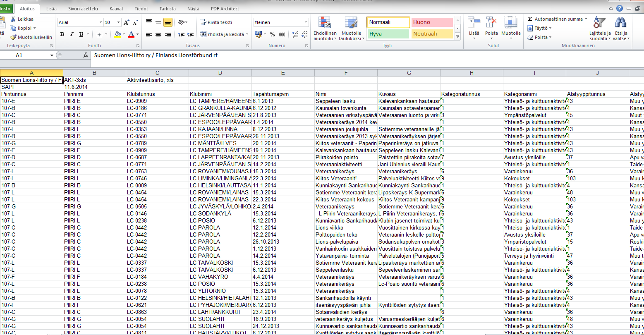Open Muotoile taulukoksi table formatting
The image size is (644, 335).
tap(351, 29)
